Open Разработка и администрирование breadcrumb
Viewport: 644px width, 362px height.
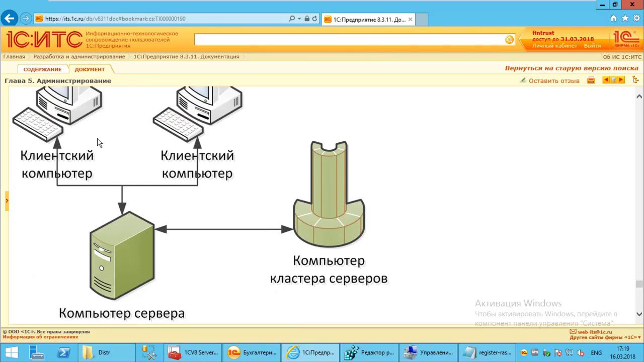79,57
